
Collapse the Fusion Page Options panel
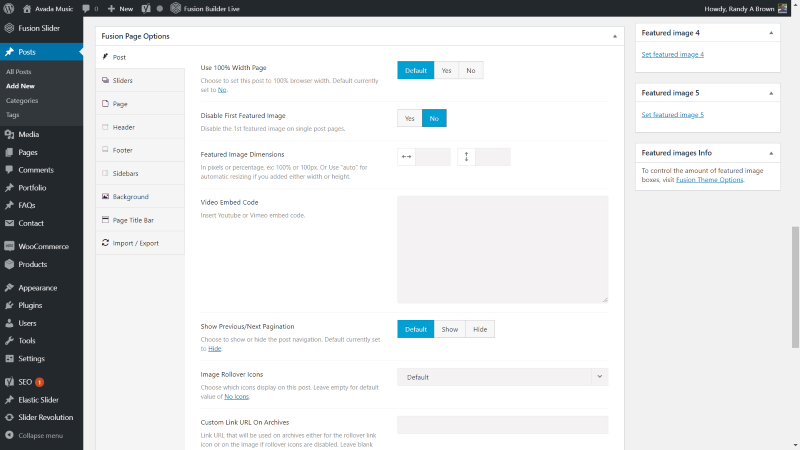615,36
